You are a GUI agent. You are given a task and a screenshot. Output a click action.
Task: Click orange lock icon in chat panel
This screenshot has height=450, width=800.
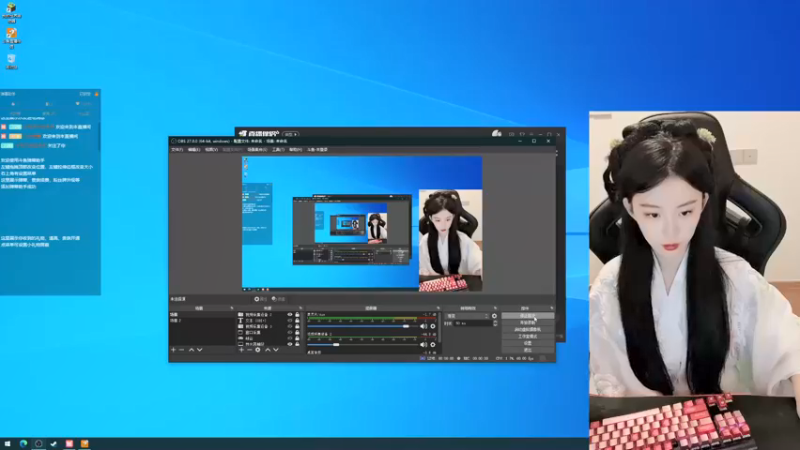(96, 94)
